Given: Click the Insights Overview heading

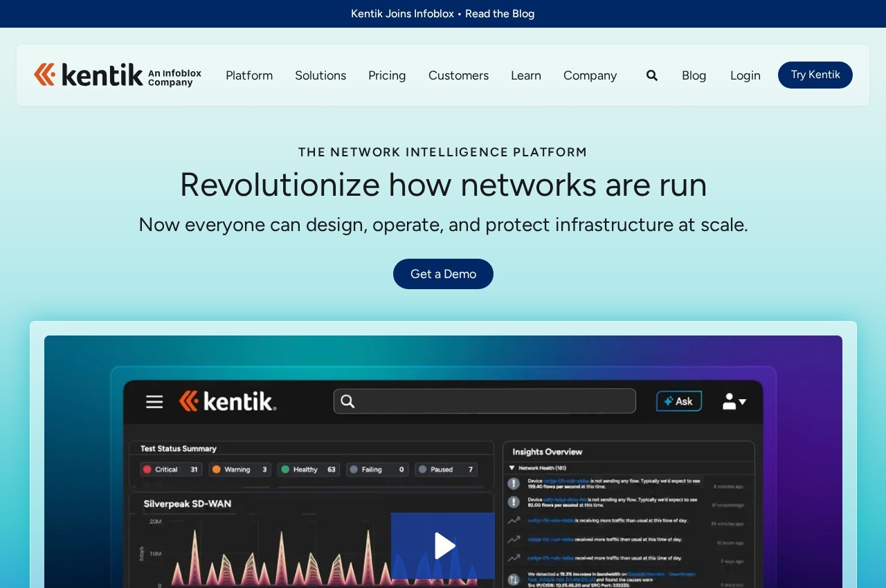Looking at the screenshot, I should [x=547, y=452].
